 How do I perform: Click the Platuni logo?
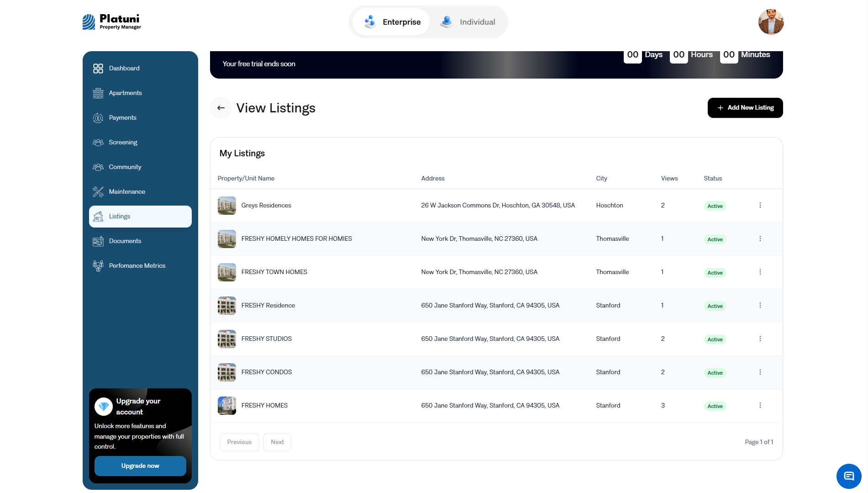(x=112, y=22)
